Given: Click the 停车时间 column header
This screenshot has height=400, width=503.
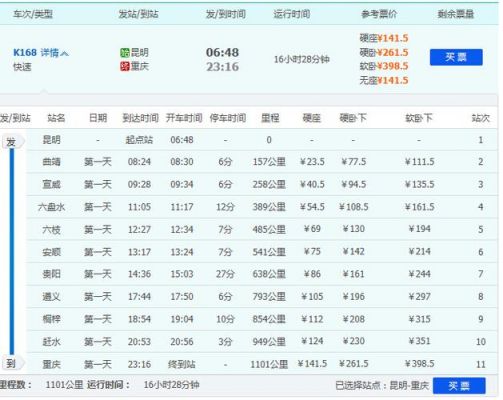Looking at the screenshot, I should (228, 118).
